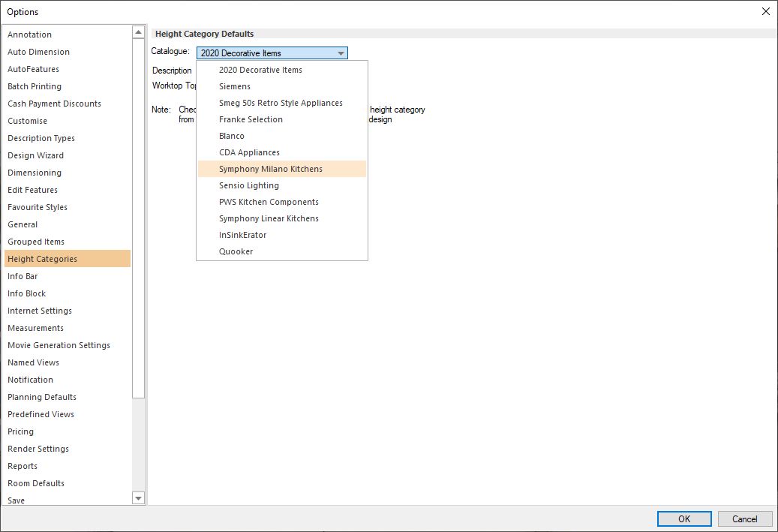Show Render Settings page

tap(68, 449)
